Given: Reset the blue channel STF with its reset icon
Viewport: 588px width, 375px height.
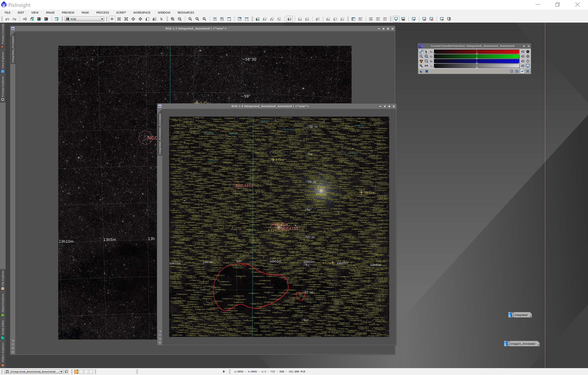Looking at the screenshot, I should 523,61.
